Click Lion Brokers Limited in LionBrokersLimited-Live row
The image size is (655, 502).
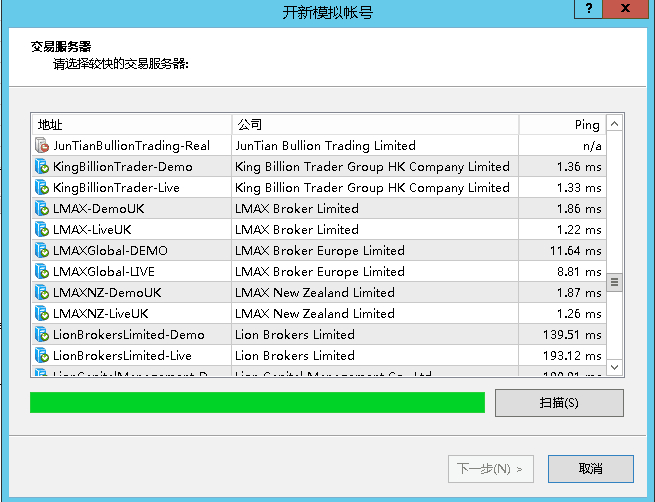(294, 355)
